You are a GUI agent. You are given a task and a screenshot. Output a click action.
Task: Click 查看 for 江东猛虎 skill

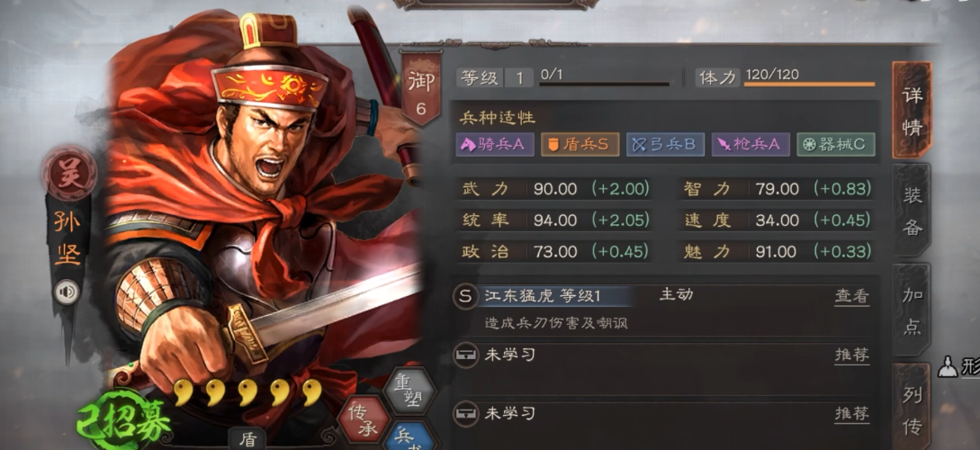[852, 296]
